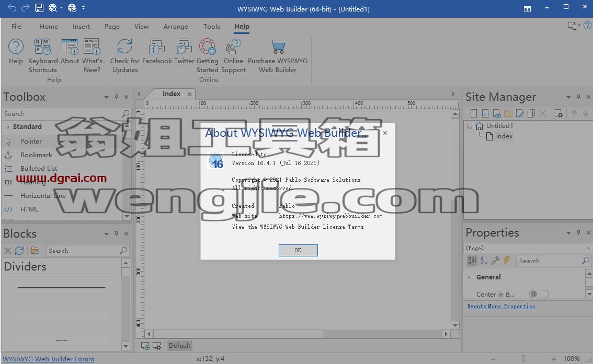The height and width of the screenshot is (364, 593).
Task: Click the zoom out minus button
Action: [x=493, y=359]
